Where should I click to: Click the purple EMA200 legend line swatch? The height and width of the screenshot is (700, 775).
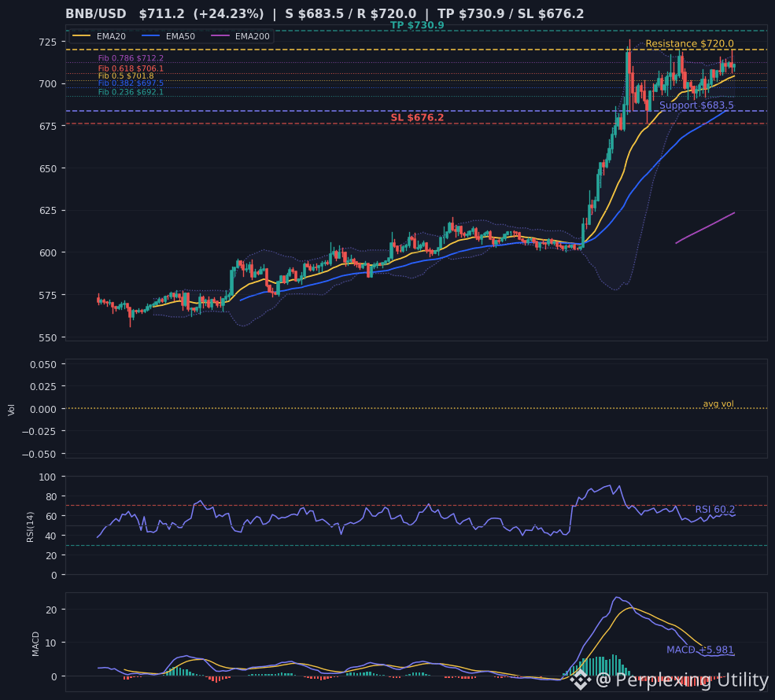(x=220, y=36)
